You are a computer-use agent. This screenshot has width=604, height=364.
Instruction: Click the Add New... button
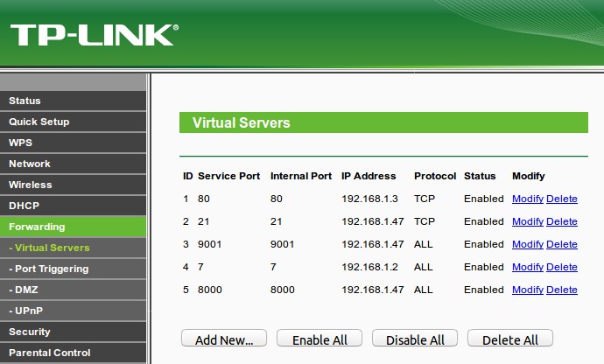(x=224, y=339)
